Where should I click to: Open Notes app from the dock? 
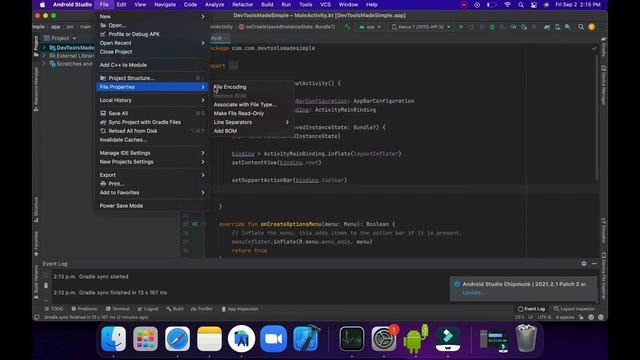209,339
